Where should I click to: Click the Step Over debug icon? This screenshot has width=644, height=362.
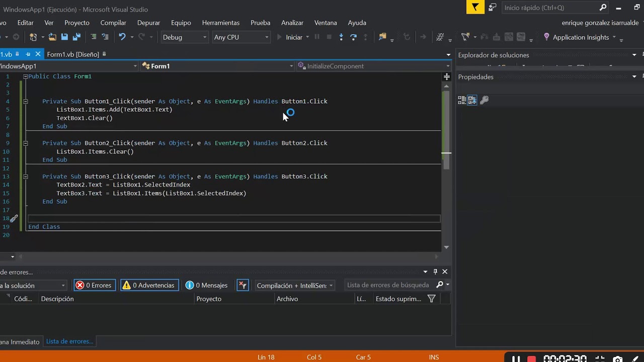coord(353,37)
